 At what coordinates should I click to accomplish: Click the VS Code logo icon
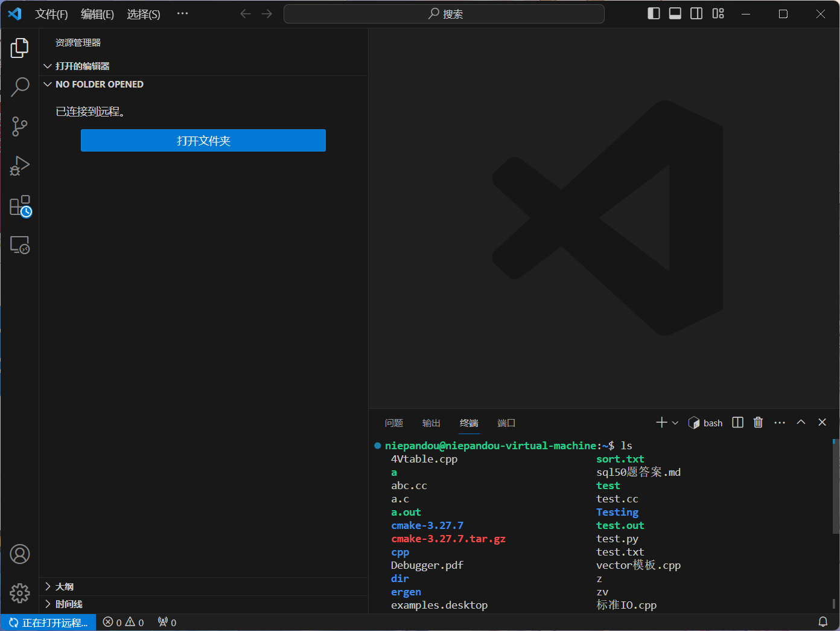14,14
